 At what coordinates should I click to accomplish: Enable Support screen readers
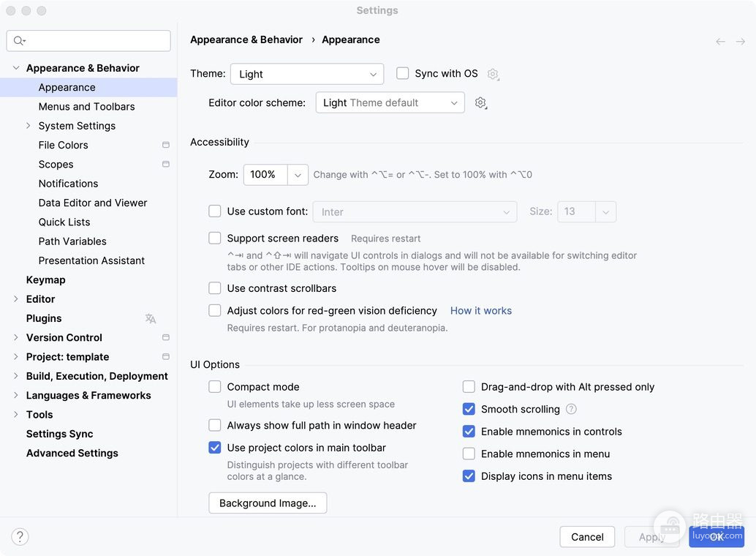214,238
